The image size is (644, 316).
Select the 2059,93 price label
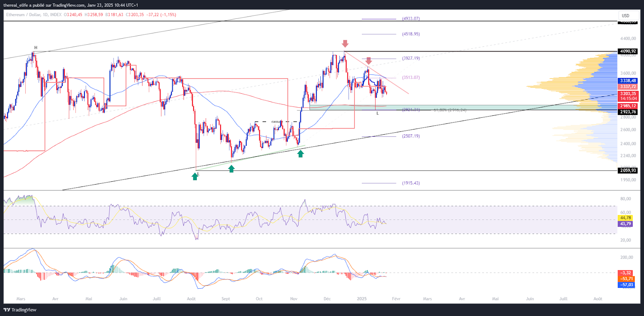pyautogui.click(x=628, y=170)
